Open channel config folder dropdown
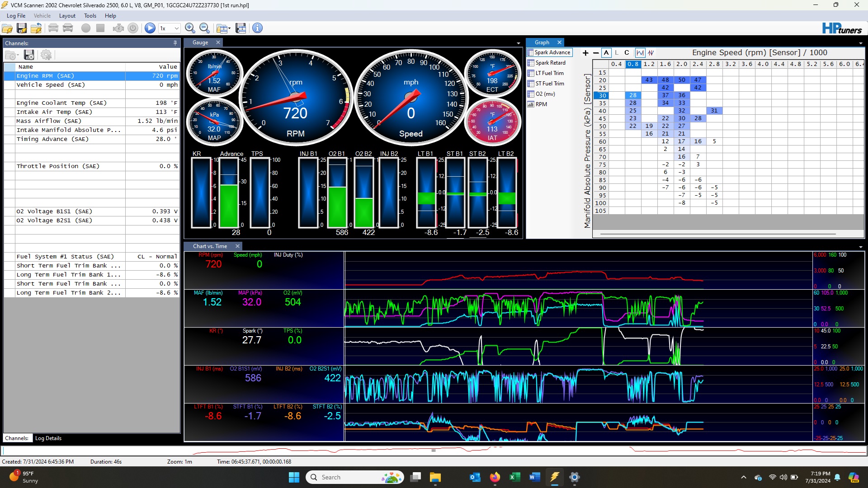Viewport: 868px width, 488px height. click(x=12, y=55)
